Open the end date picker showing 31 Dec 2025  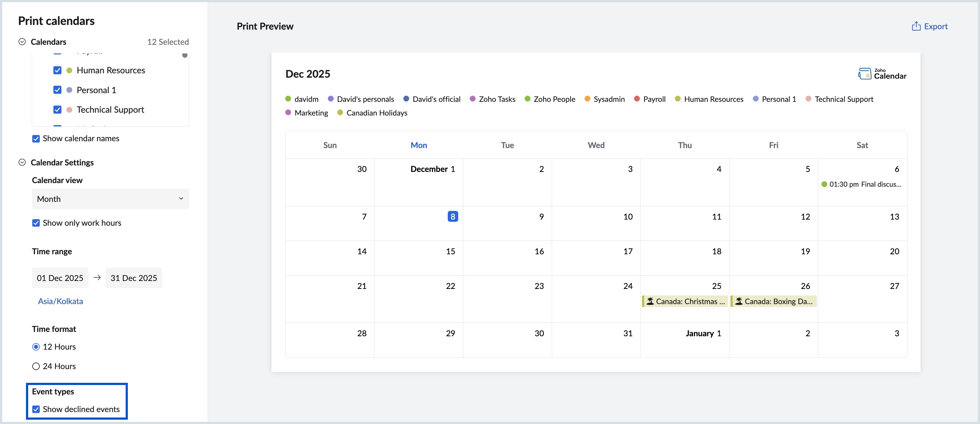(134, 277)
